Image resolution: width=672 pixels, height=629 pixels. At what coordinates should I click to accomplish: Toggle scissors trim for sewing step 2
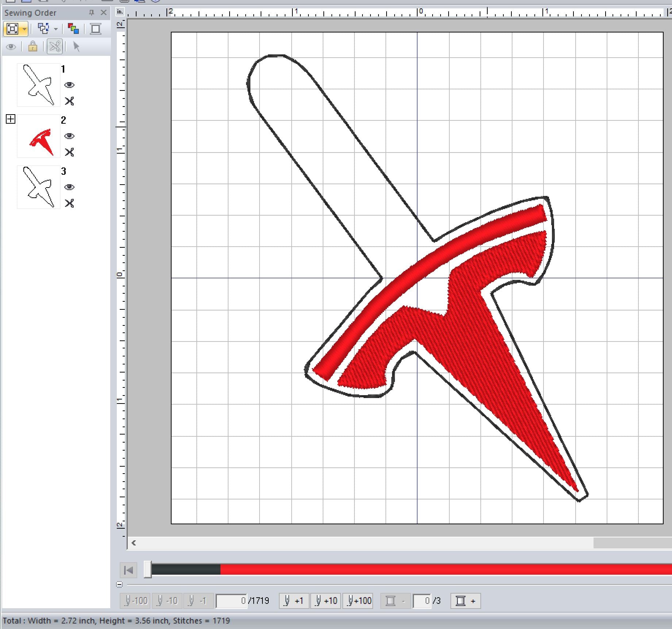pos(69,152)
